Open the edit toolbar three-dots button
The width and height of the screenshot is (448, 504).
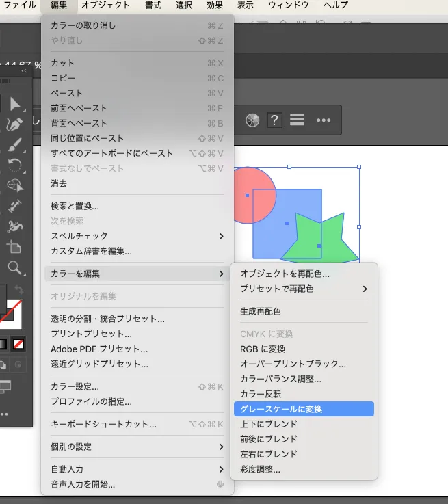click(x=4, y=414)
